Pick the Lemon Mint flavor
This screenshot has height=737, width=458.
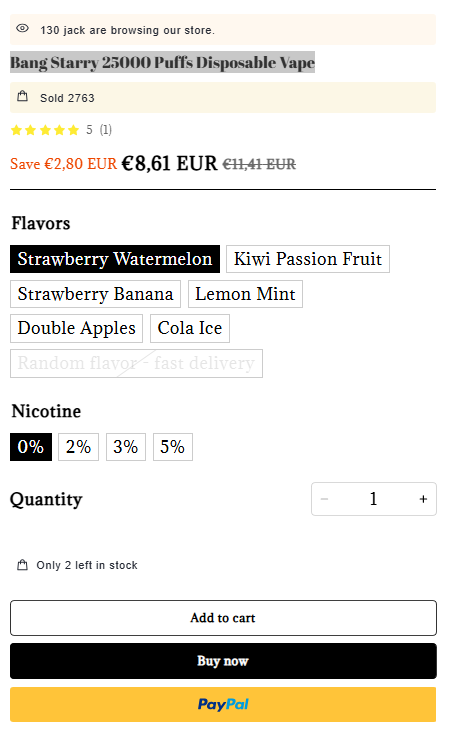tap(245, 294)
